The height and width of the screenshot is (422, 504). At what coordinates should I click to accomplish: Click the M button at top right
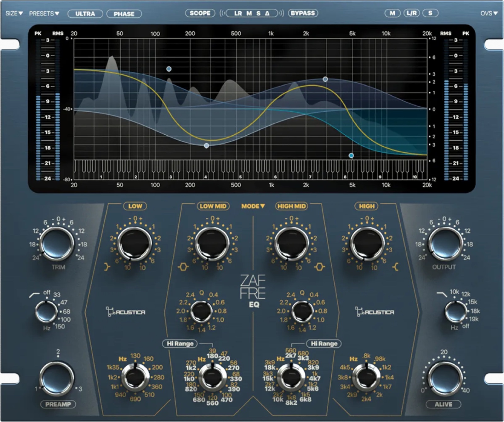pyautogui.click(x=392, y=13)
